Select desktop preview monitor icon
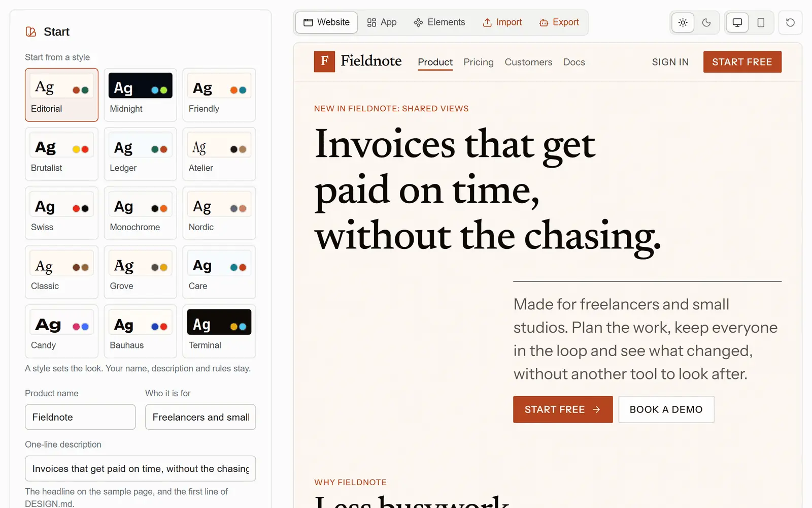Image resolution: width=812 pixels, height=508 pixels. point(737,22)
